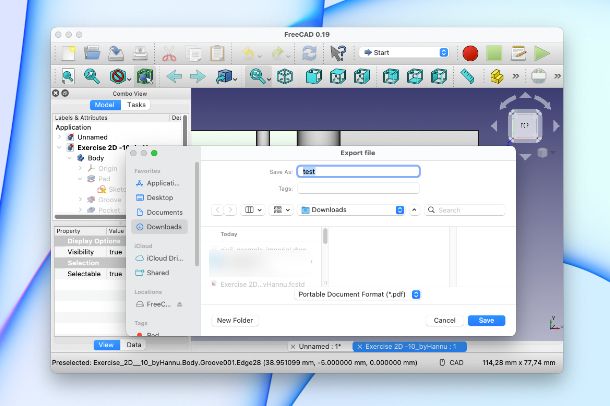
Task: Open the column view options dropdown
Action: click(253, 210)
